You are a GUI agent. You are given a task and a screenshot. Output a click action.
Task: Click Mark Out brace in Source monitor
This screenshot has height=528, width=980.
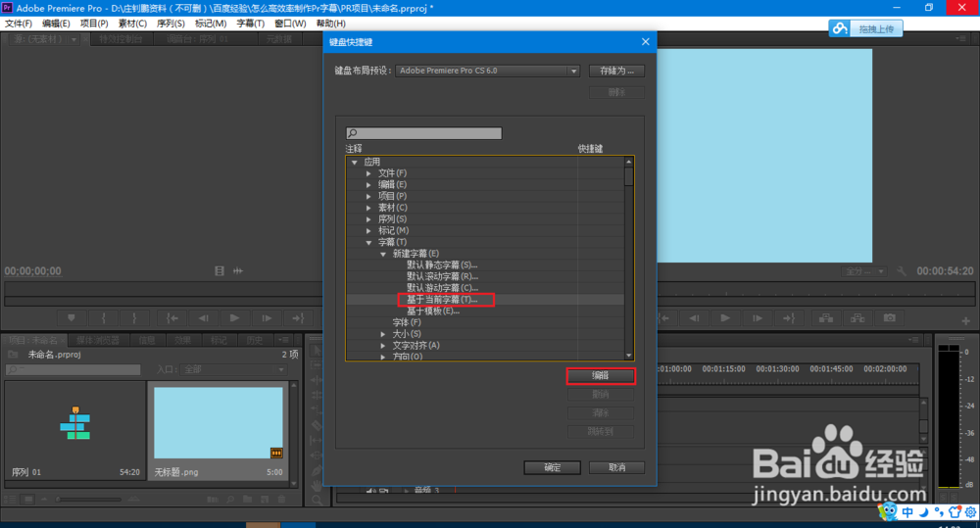[x=133, y=318]
